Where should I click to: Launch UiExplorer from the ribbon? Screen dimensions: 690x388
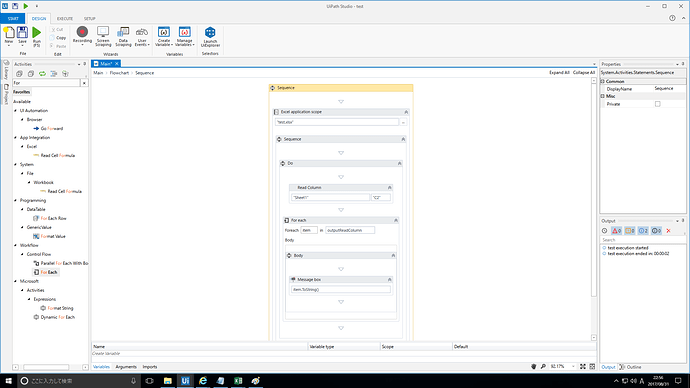(x=210, y=37)
